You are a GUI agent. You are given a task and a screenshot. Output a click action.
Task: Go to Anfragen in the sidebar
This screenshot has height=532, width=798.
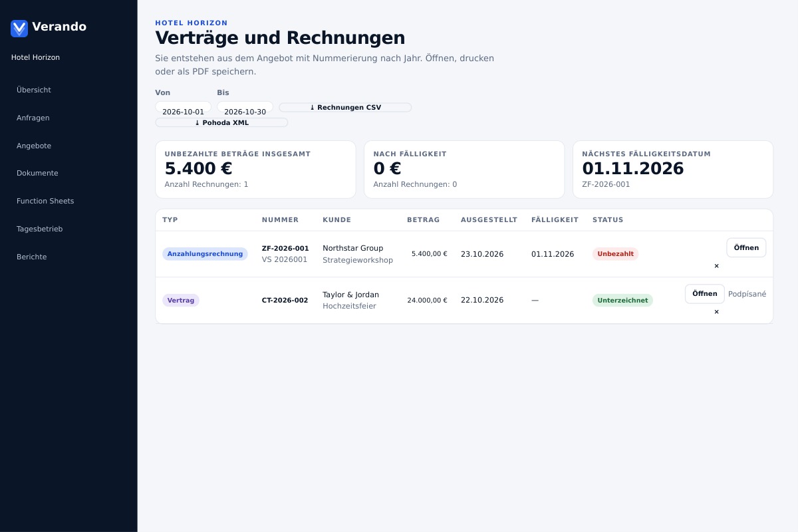click(x=33, y=118)
